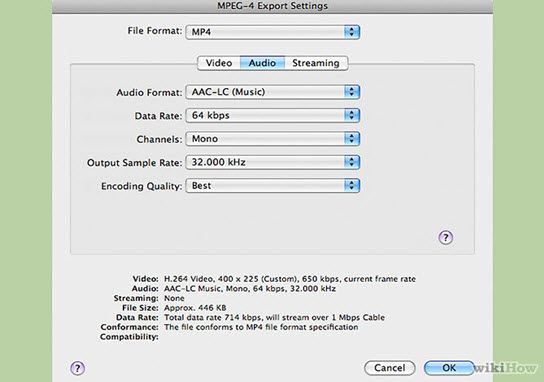Viewport: 544px width, 382px height.
Task: Go to the Streaming tab
Action: coord(316,63)
